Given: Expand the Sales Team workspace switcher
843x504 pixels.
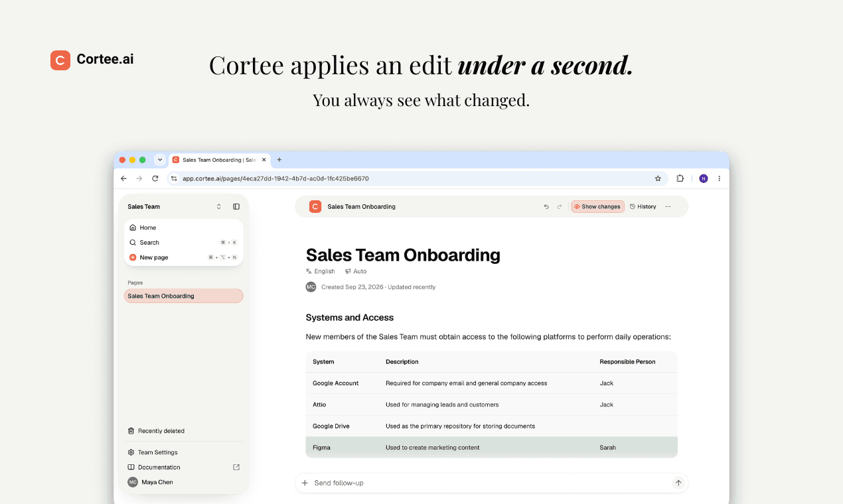Looking at the screenshot, I should coord(219,207).
